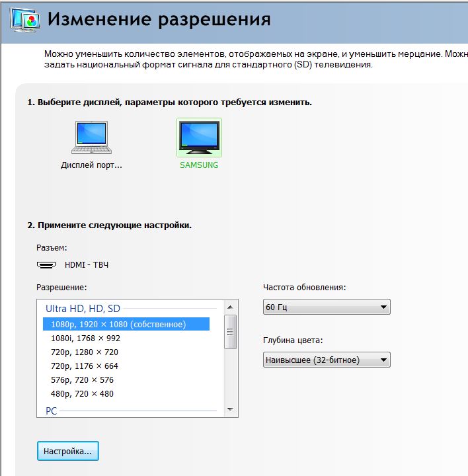Click the SAMSUNG display label
This screenshot has height=476, width=468.
(199, 165)
